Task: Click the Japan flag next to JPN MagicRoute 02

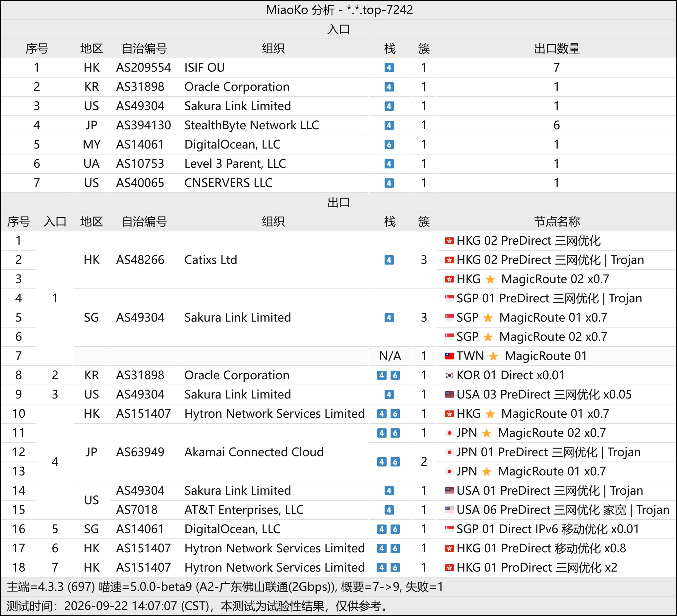Action: (449, 433)
